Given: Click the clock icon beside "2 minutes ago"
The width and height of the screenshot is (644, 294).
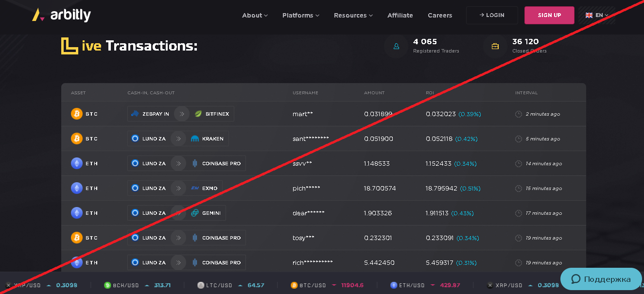Looking at the screenshot, I should pos(519,114).
